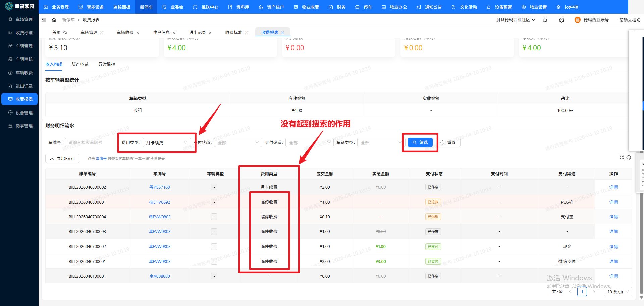This screenshot has height=306, width=644.
Task: Open 设备管理 in the sidebar
Action: pos(24,113)
